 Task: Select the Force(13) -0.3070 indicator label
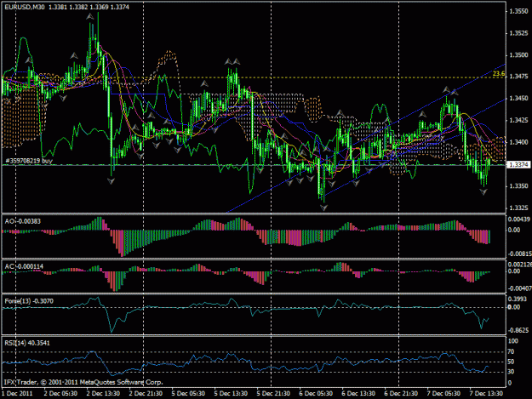pyautogui.click(x=29, y=301)
